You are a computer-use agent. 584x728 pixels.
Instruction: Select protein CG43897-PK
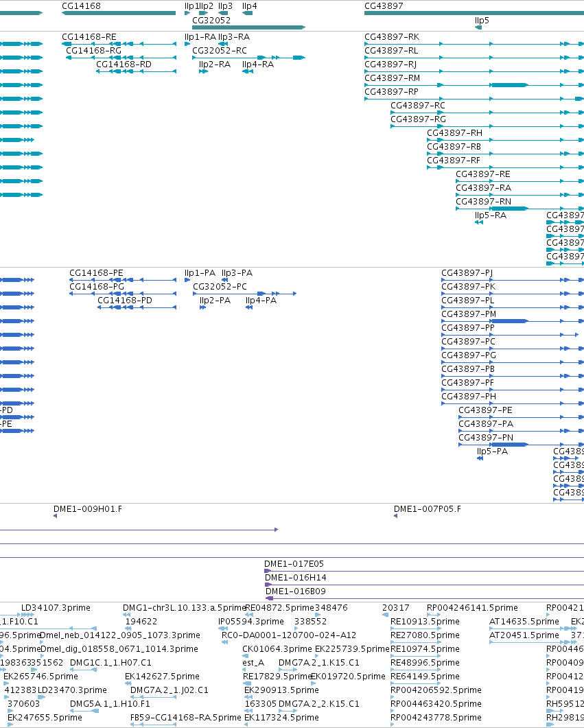pos(469,287)
